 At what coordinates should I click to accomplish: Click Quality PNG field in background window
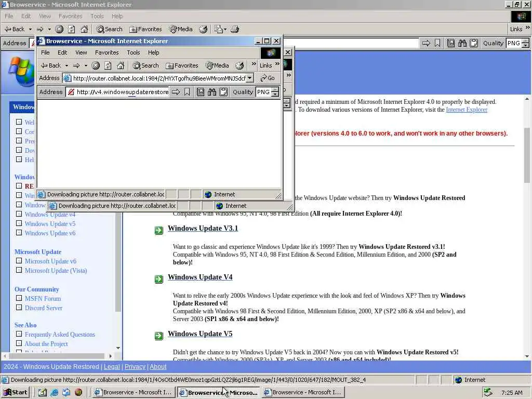pos(514,43)
